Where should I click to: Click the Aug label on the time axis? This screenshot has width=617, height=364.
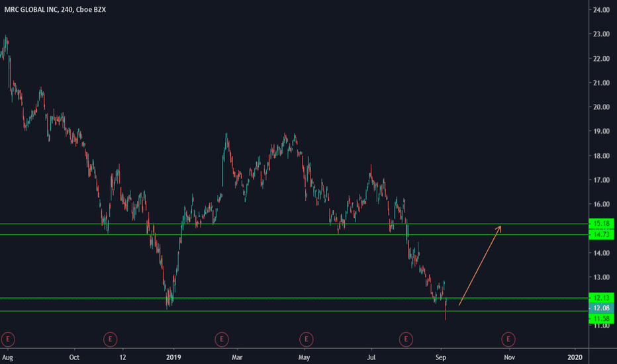pyautogui.click(x=7, y=357)
